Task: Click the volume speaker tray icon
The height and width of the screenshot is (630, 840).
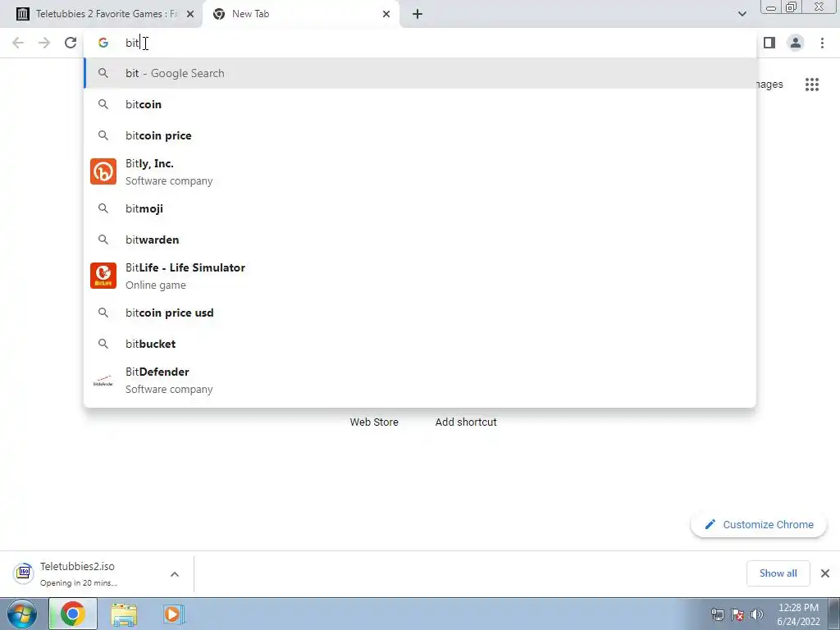Action: coord(757,614)
